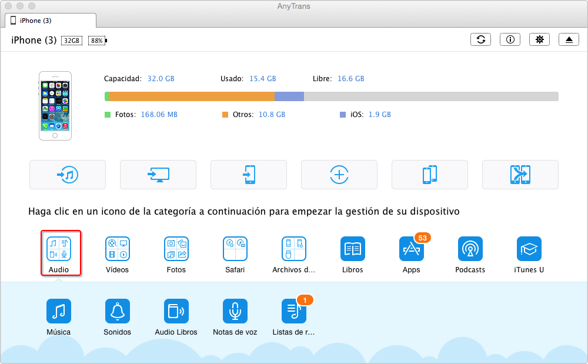Screen dimensions: 588x364
Task: Click the iPhone (3) device name heading
Action: tap(34, 41)
